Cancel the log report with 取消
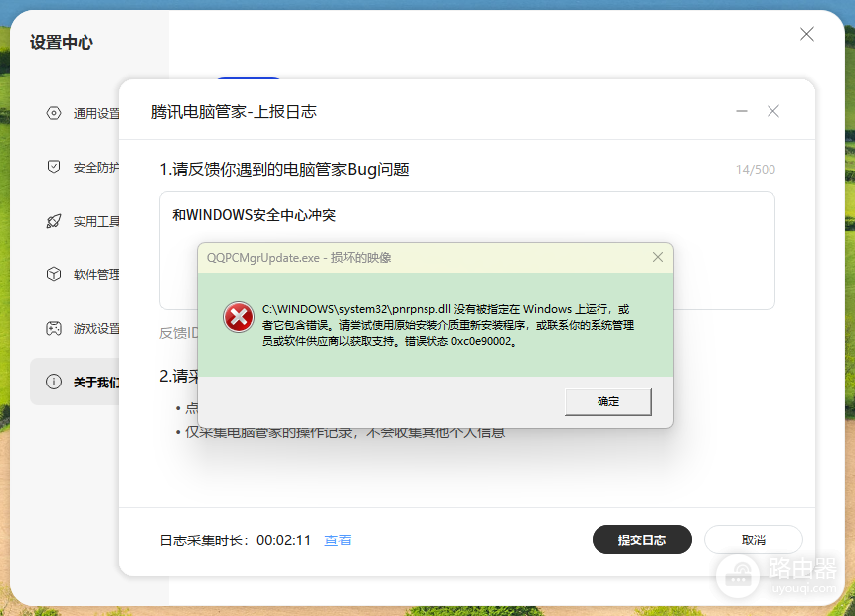855x616 pixels. tap(753, 539)
